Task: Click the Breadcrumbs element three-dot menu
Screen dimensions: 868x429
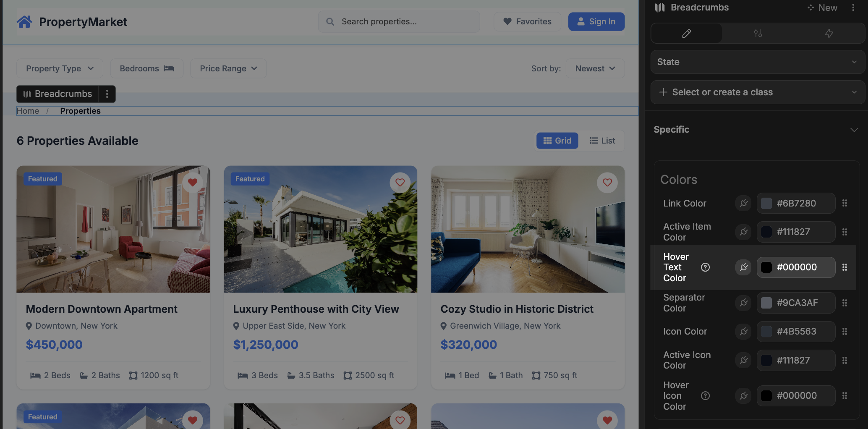Action: pyautogui.click(x=107, y=94)
